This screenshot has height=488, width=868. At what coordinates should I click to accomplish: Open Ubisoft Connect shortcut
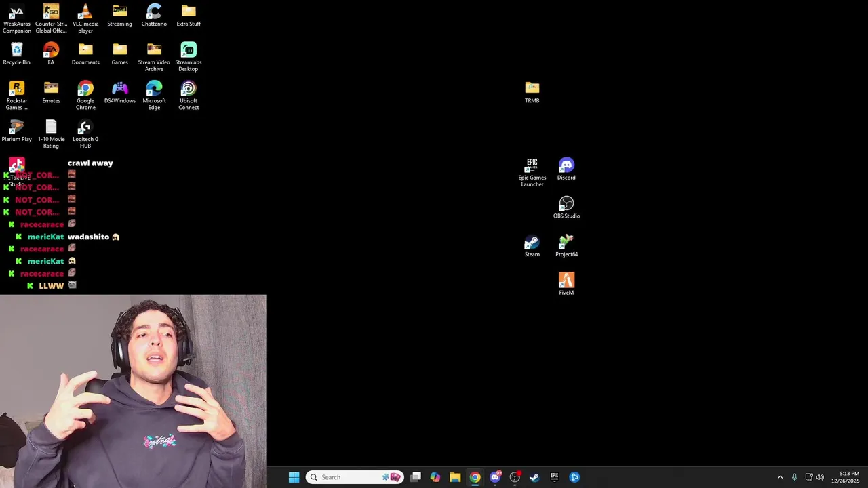(189, 96)
